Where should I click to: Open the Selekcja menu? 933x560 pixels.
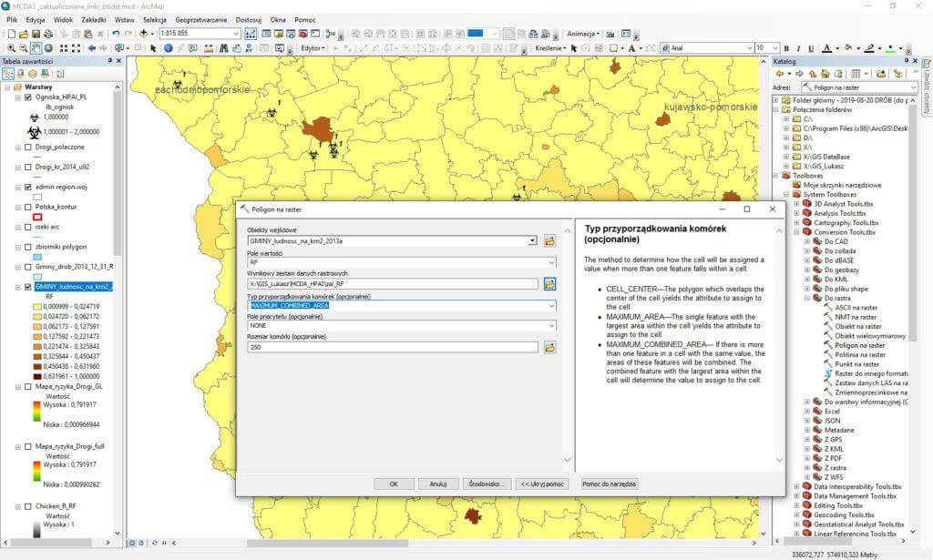point(155,20)
